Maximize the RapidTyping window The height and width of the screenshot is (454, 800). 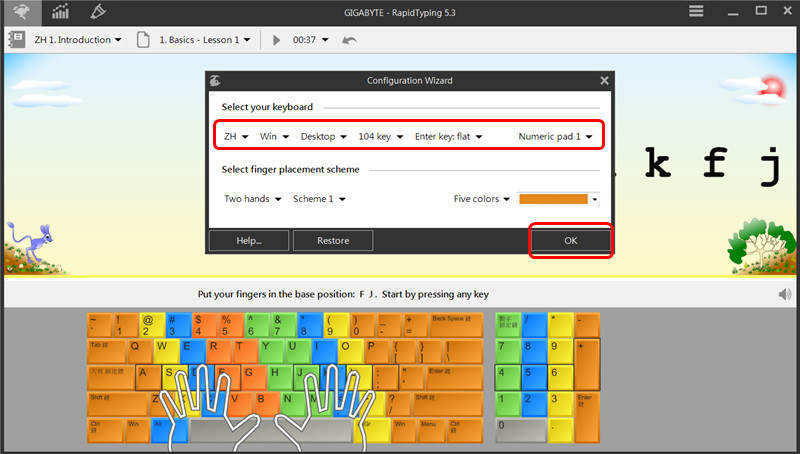pos(761,10)
